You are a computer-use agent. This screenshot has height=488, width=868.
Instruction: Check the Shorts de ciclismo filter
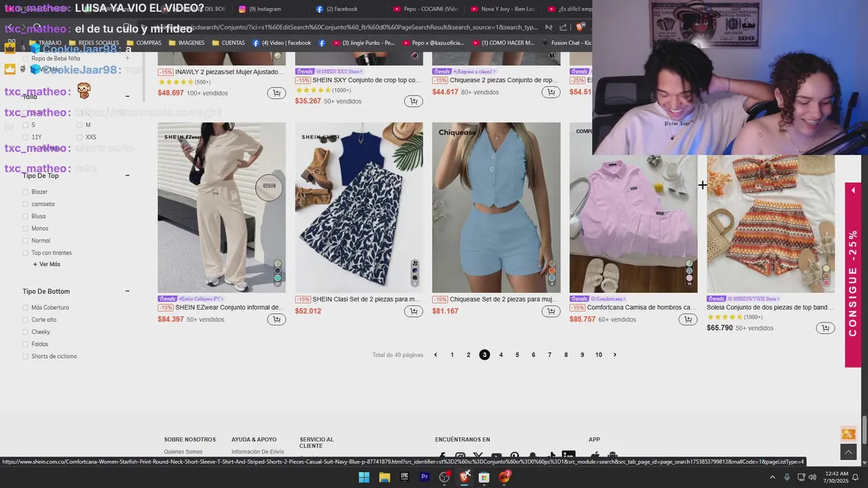tap(26, 357)
